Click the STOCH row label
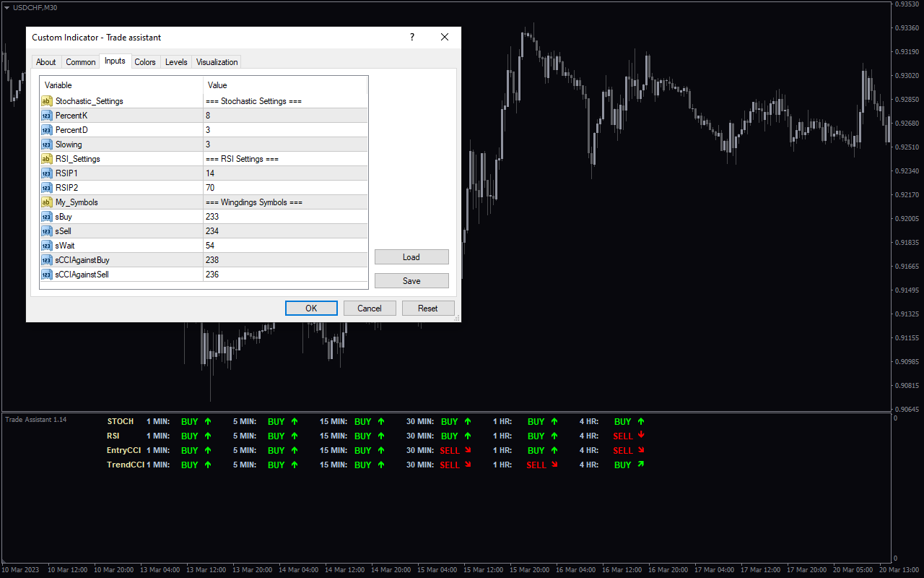 [x=121, y=421]
